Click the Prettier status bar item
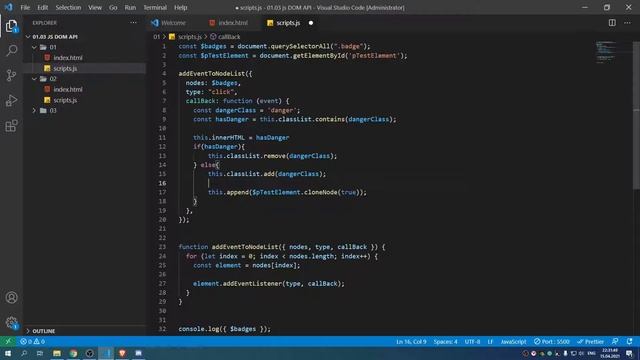 click(590, 341)
